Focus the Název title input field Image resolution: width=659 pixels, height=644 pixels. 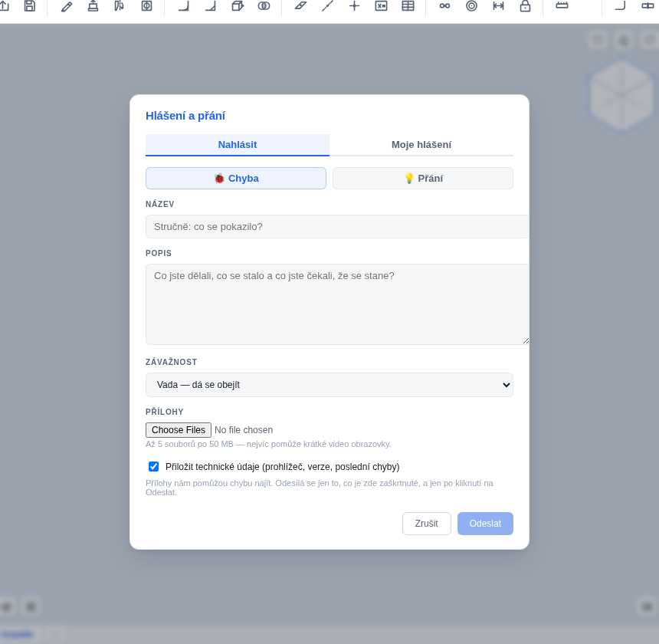[337, 227]
